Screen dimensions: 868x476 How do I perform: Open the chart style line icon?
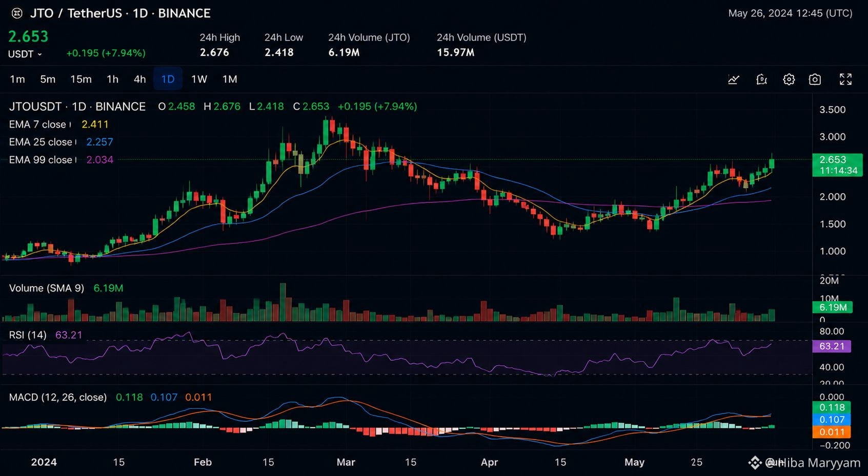tap(734, 79)
